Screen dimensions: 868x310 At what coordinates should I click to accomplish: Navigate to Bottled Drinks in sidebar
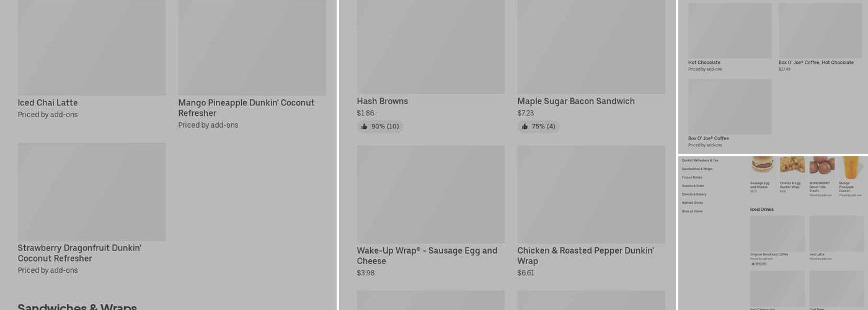(x=693, y=203)
